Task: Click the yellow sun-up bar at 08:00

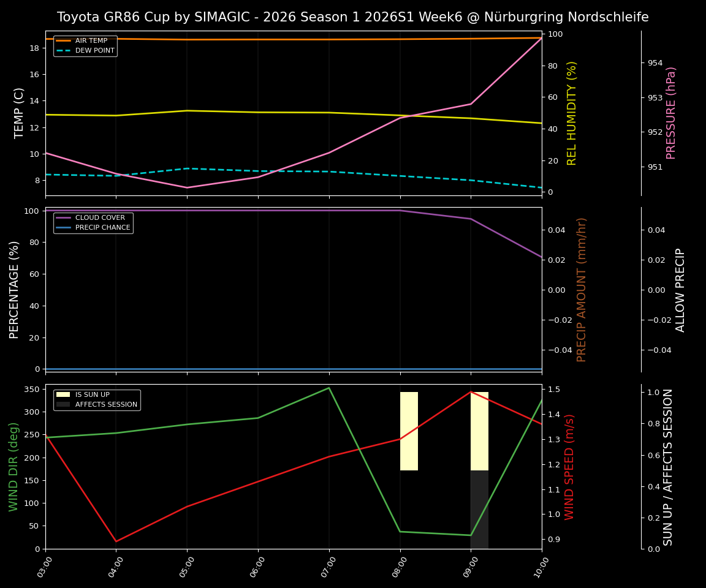Action: pyautogui.click(x=409, y=429)
